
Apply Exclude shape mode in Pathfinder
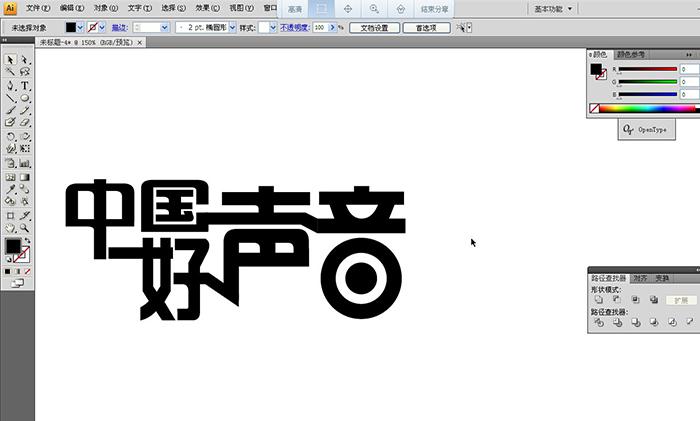tap(654, 300)
